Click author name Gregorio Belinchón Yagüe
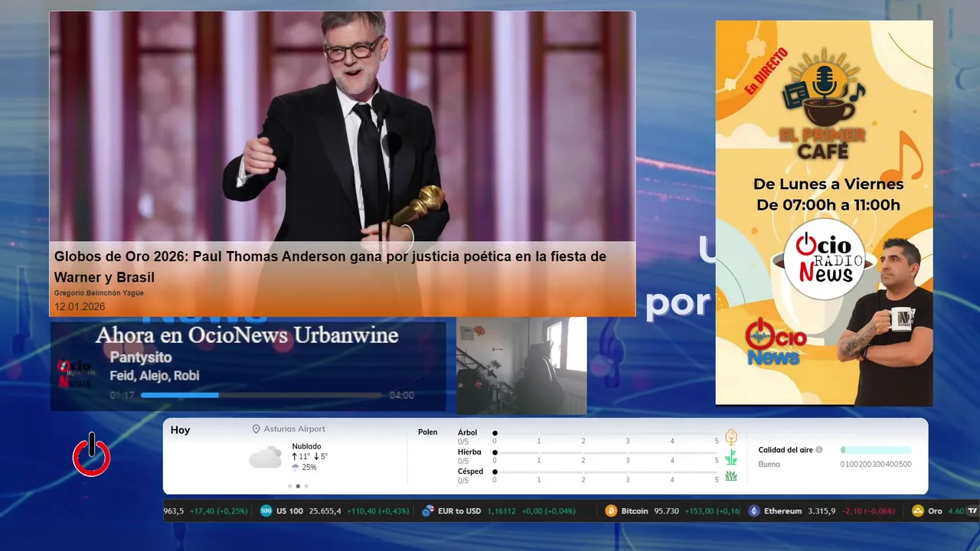Viewport: 980px width, 551px height. pyautogui.click(x=99, y=293)
